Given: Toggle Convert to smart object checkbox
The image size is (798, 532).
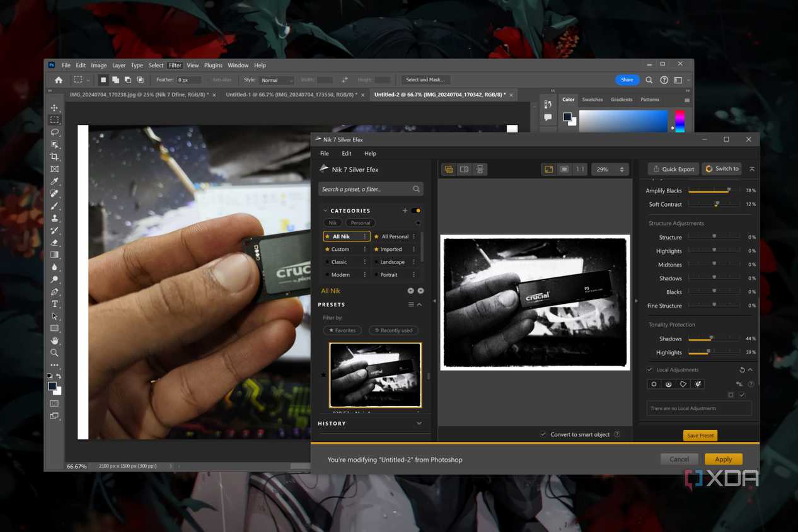Looking at the screenshot, I should [x=543, y=434].
